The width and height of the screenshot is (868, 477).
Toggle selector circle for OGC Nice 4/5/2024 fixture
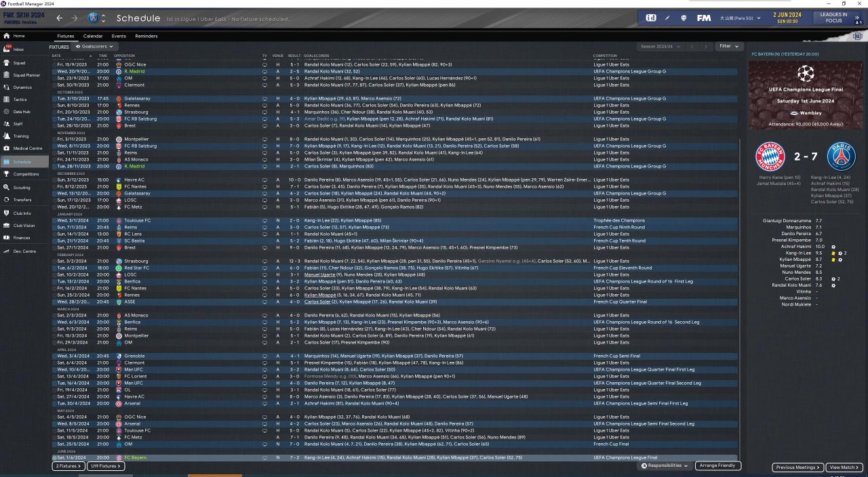[x=53, y=417]
